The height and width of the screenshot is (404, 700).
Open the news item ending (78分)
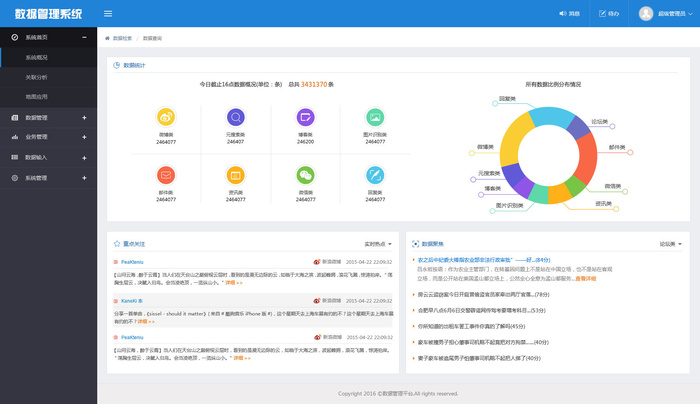483,295
